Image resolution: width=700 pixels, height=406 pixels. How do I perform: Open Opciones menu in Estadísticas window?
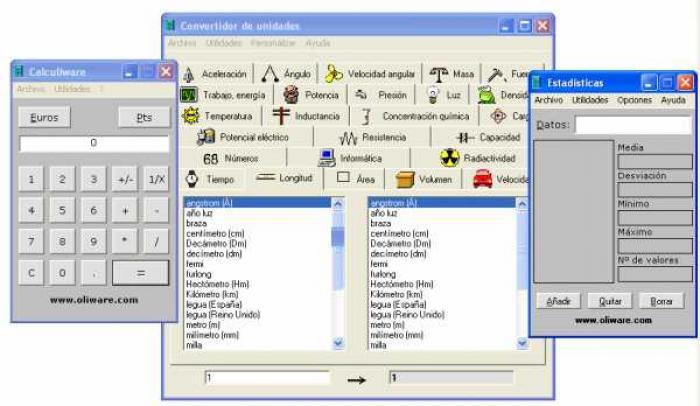pos(634,100)
